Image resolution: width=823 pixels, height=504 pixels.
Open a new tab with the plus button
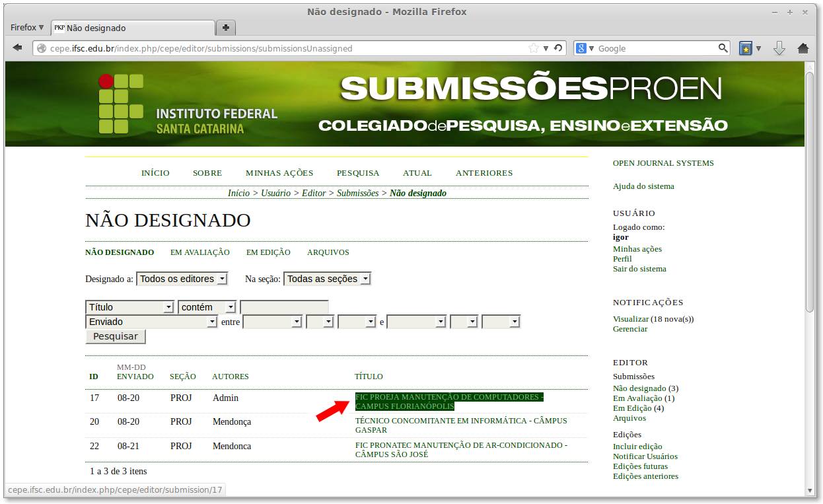(225, 27)
